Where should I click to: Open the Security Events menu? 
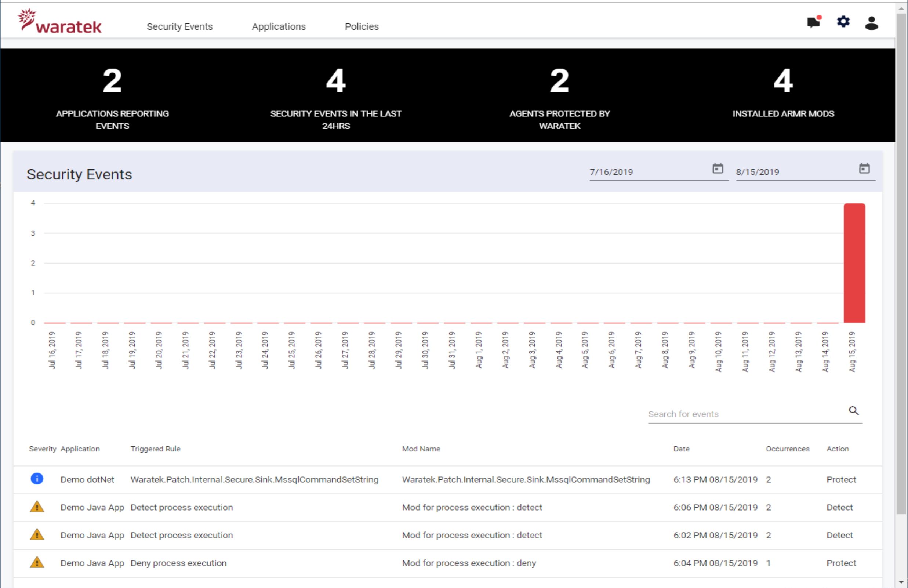180,27
